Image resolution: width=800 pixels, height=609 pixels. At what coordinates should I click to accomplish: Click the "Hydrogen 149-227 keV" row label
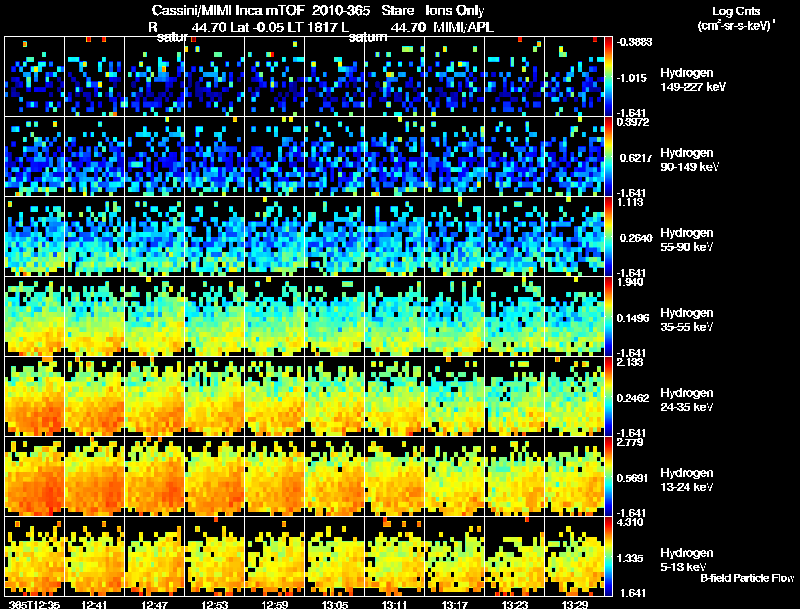[x=692, y=80]
